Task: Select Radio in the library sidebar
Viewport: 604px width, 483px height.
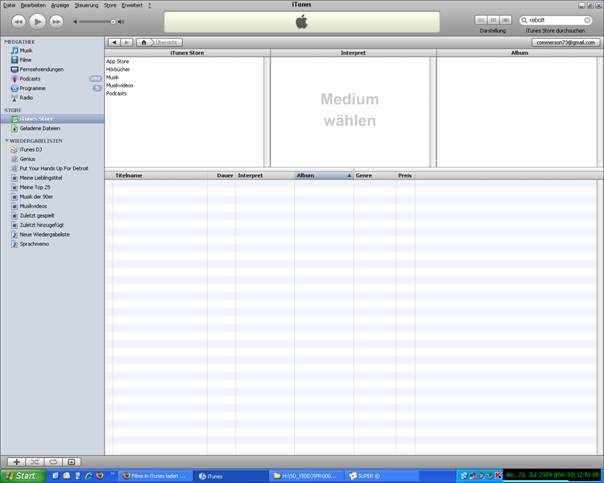Action: tap(26, 97)
